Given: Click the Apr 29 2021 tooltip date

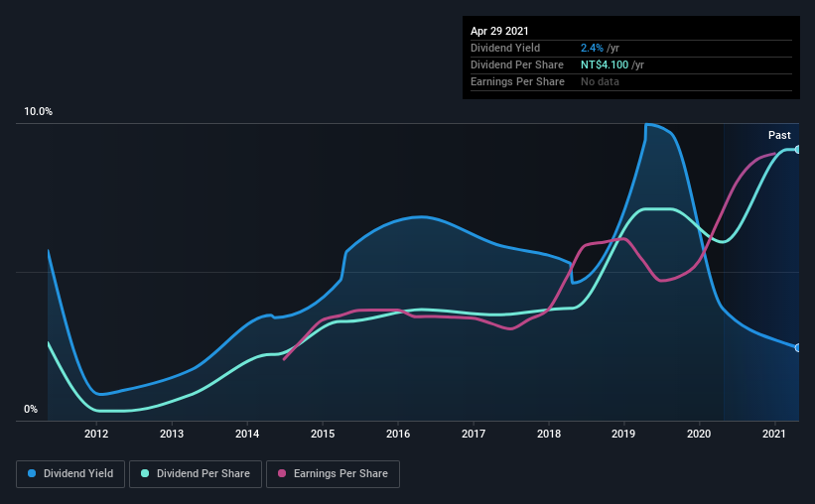Looking at the screenshot, I should 499,31.
